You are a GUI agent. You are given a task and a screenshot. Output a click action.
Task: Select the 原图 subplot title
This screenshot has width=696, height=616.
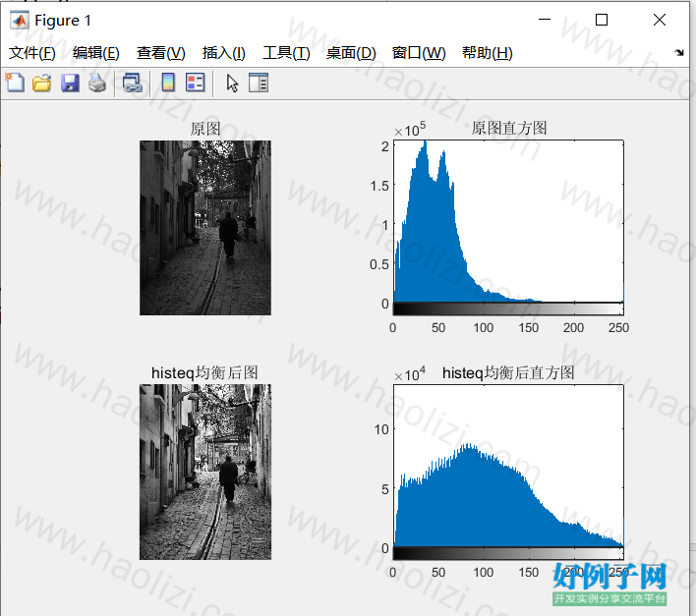205,129
